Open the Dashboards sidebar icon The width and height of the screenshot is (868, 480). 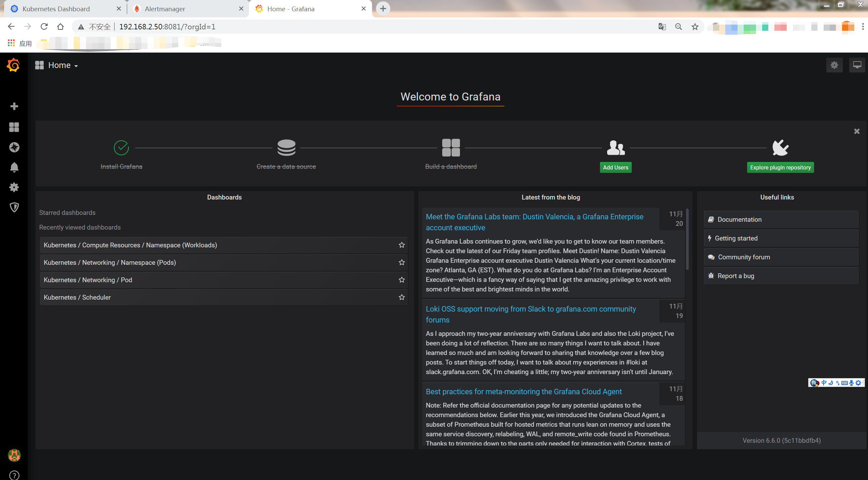14,127
